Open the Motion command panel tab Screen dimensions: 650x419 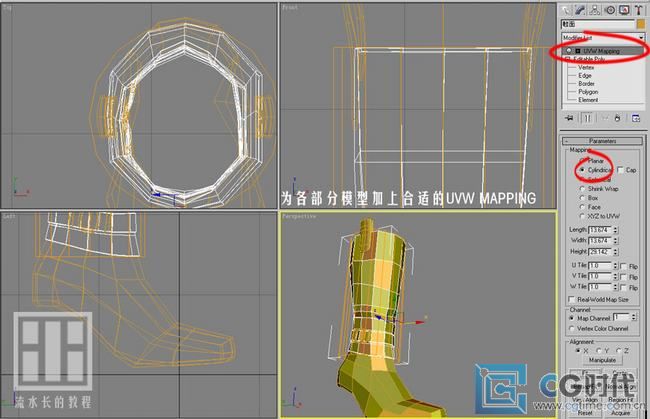point(611,10)
